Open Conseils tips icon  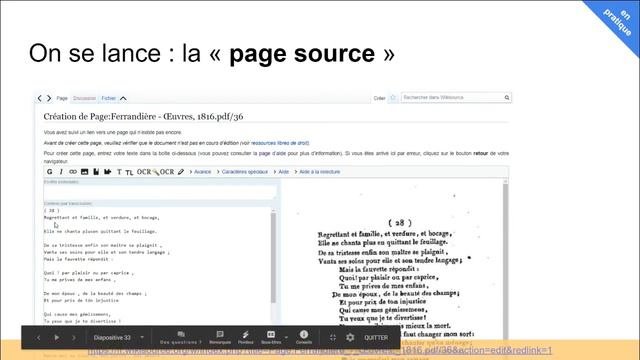click(304, 337)
